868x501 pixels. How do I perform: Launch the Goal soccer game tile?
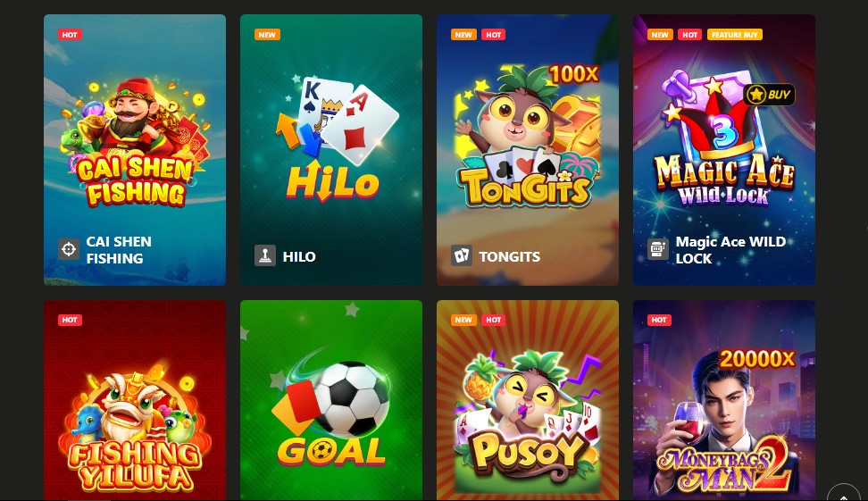tap(331, 400)
